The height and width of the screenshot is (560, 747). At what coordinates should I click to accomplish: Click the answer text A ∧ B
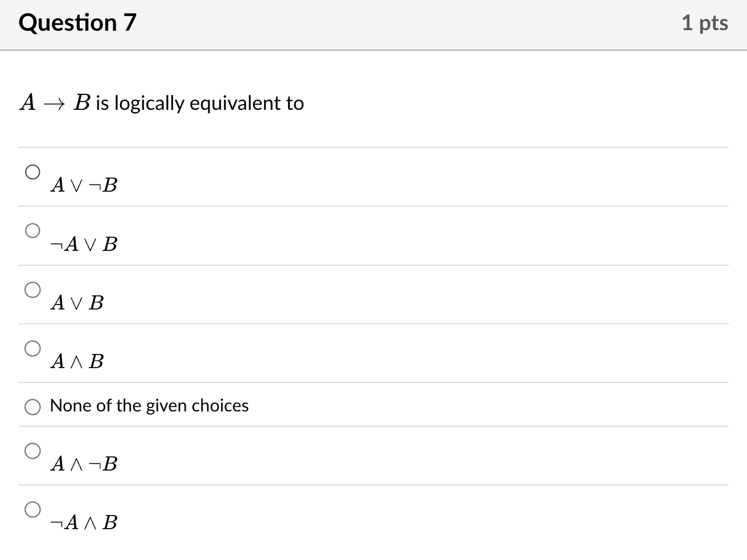pyautogui.click(x=77, y=361)
